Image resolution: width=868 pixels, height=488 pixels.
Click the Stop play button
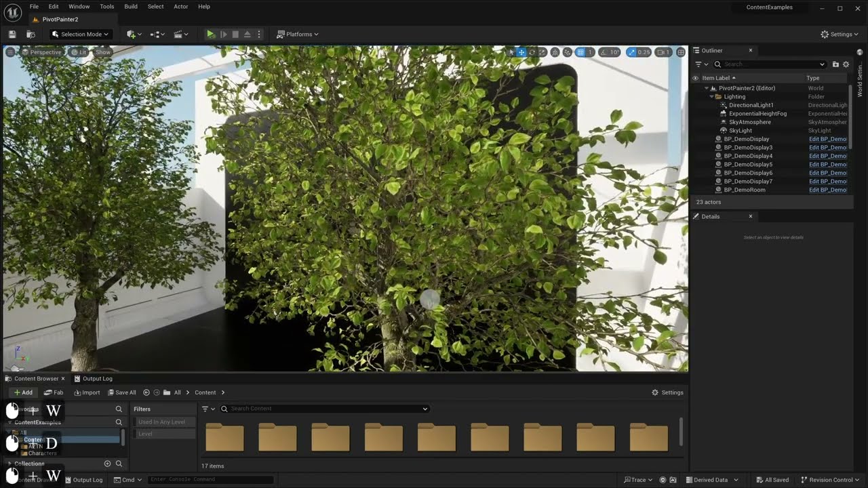pyautogui.click(x=235, y=34)
